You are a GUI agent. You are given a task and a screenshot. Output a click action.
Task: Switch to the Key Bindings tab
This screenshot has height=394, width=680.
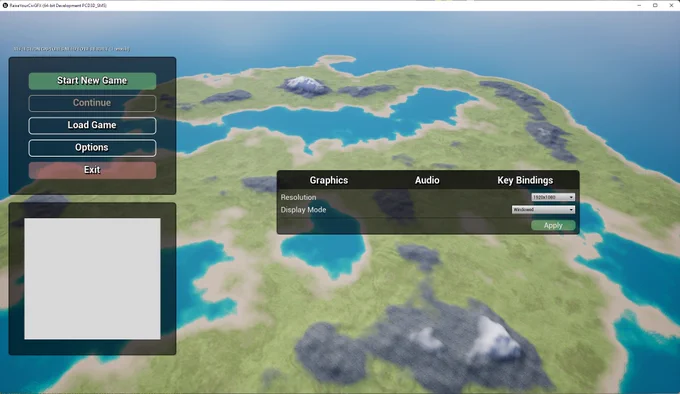click(525, 180)
